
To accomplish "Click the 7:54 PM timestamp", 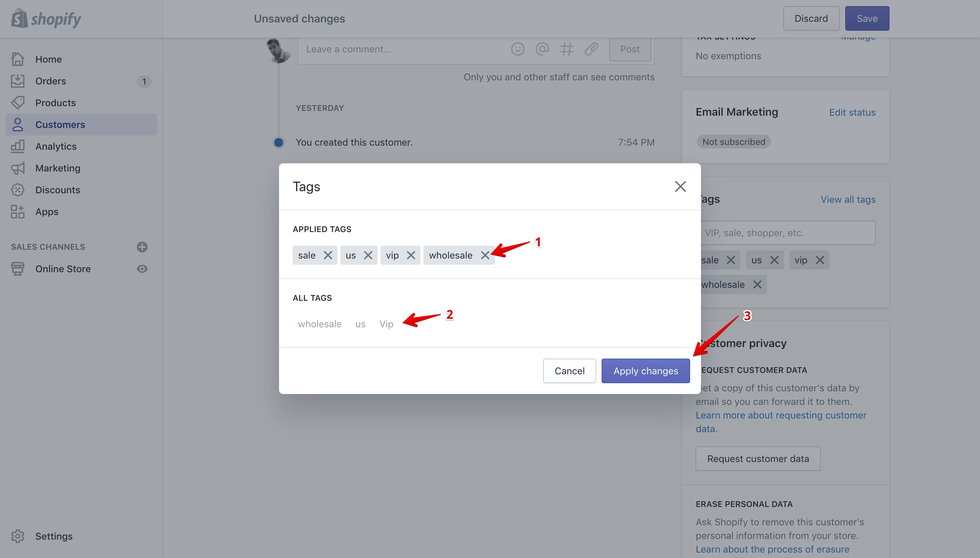I will (x=636, y=142).
